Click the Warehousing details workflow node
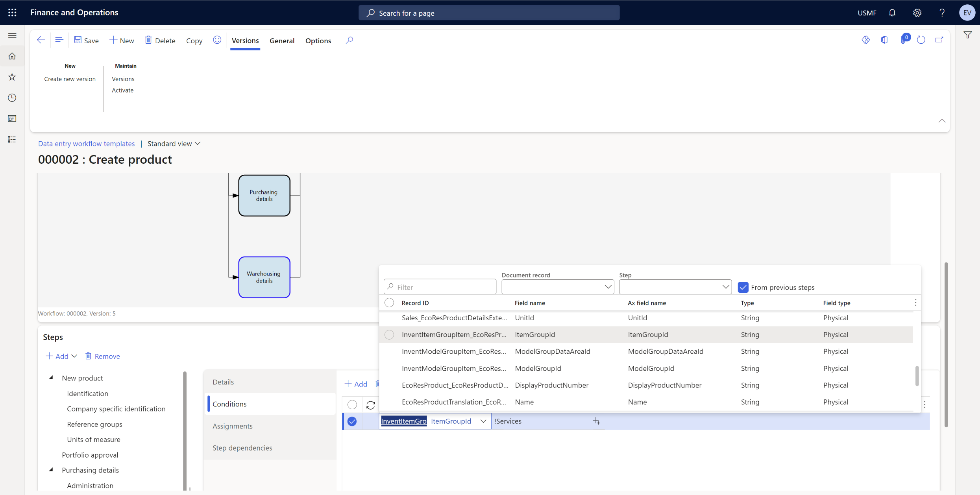Screen dimensions: 980x495 pos(264,277)
